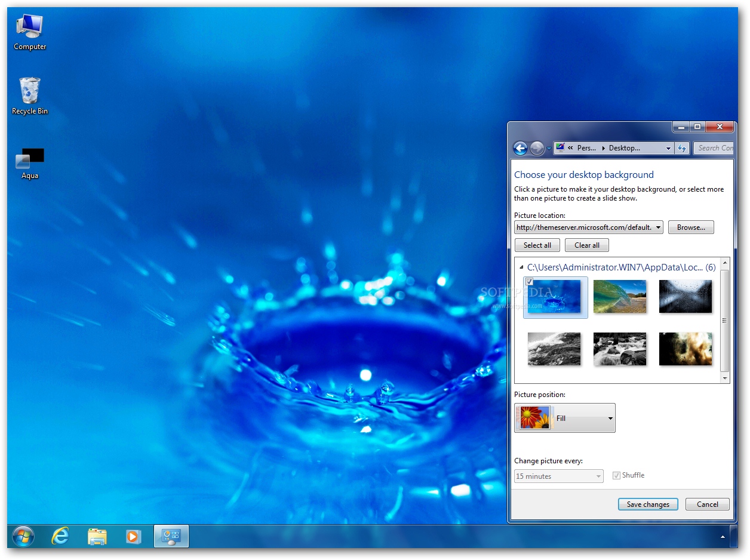Go back with the Back arrow
Viewport: 750px width, 560px height.
(520, 148)
